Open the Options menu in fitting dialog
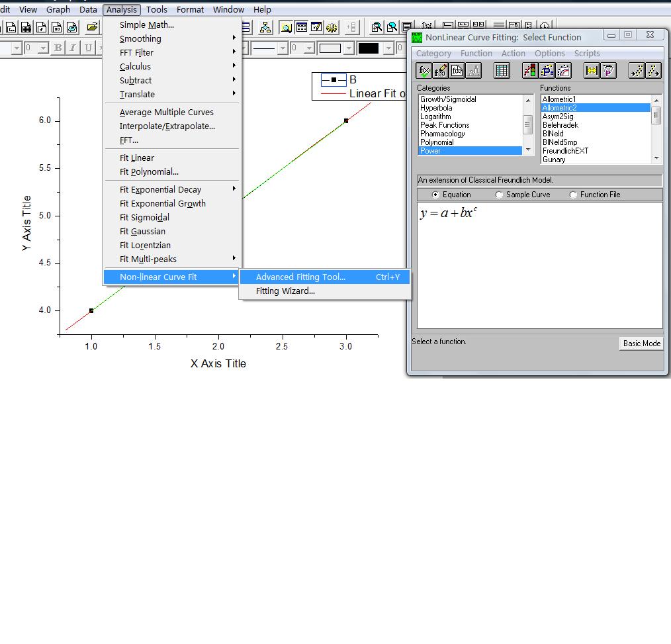The width and height of the screenshot is (671, 644). pos(549,54)
